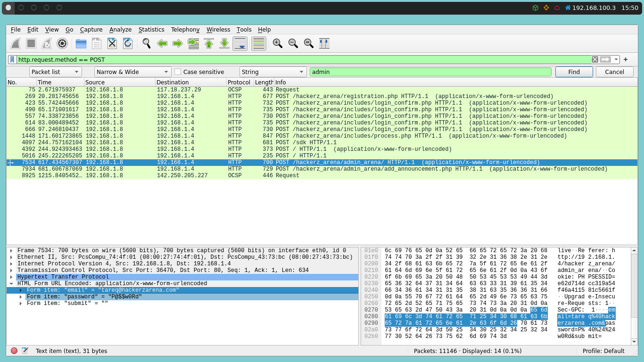Open expert information red circle icon
Image resolution: width=644 pixels, height=362 pixels.
[14, 351]
